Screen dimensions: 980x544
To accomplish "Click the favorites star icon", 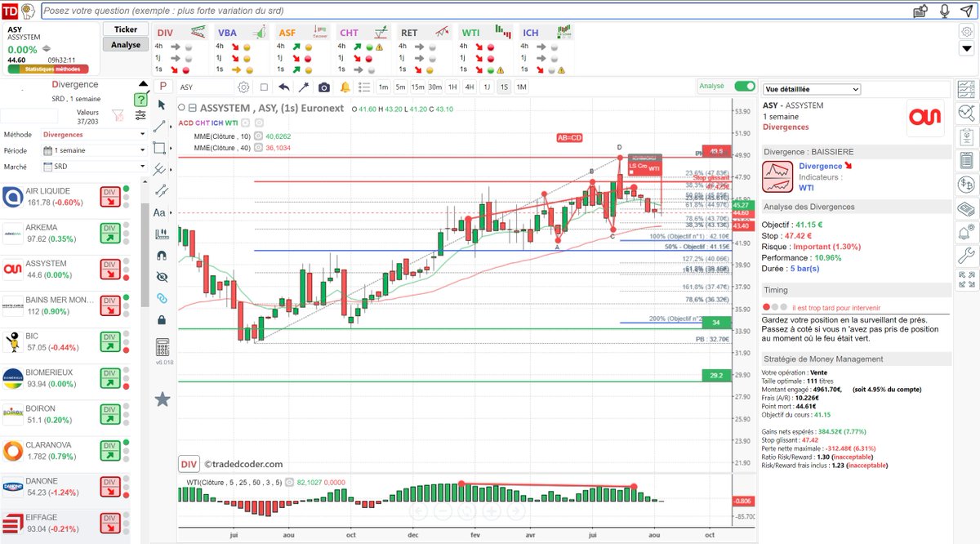I will pos(162,399).
